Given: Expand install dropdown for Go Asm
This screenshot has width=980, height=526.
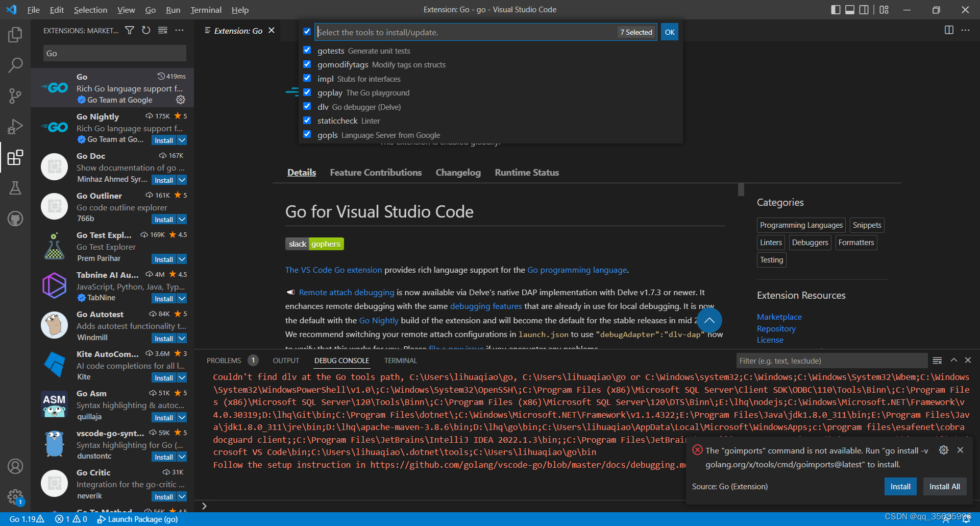Looking at the screenshot, I should click(x=182, y=417).
